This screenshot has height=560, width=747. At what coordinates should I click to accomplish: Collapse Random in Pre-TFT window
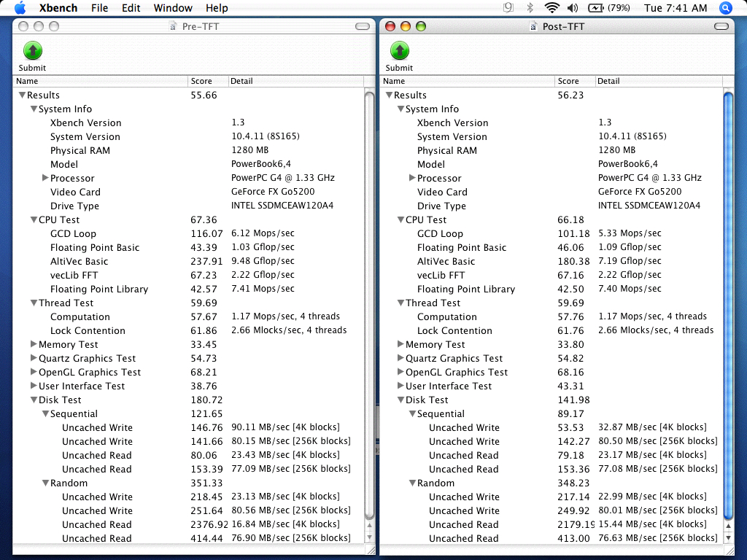(45, 483)
